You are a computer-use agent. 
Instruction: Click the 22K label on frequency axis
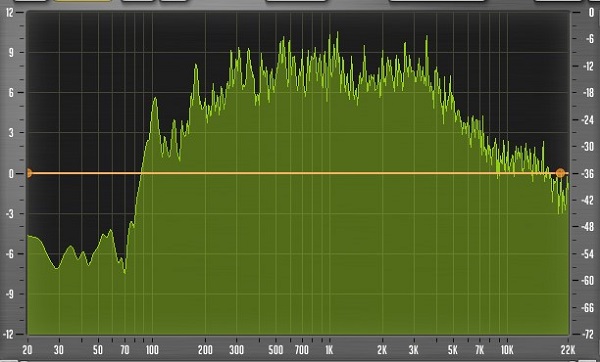pyautogui.click(x=568, y=350)
